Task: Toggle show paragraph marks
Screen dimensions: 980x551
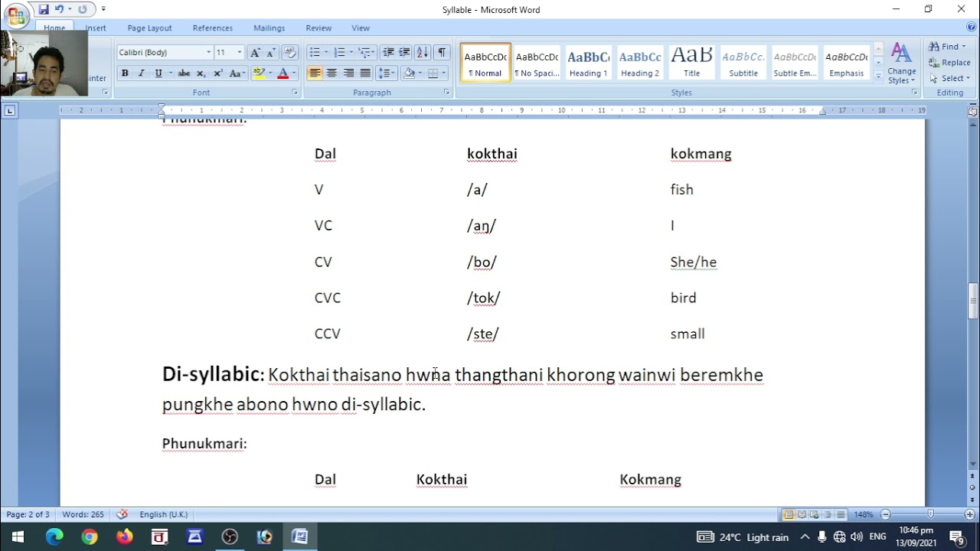Action: (442, 52)
